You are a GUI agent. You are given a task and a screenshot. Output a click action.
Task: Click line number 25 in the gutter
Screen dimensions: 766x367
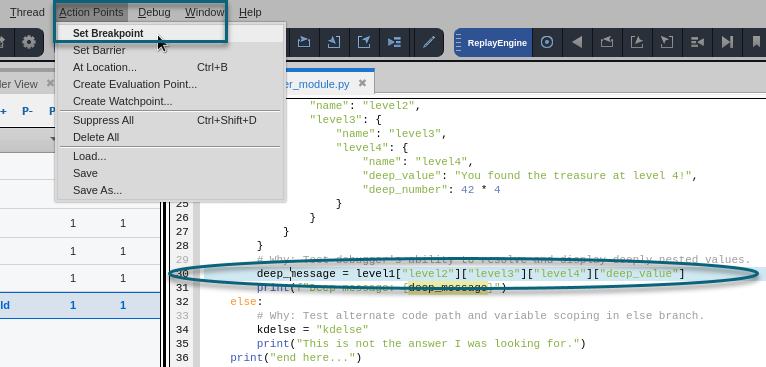tap(182, 204)
